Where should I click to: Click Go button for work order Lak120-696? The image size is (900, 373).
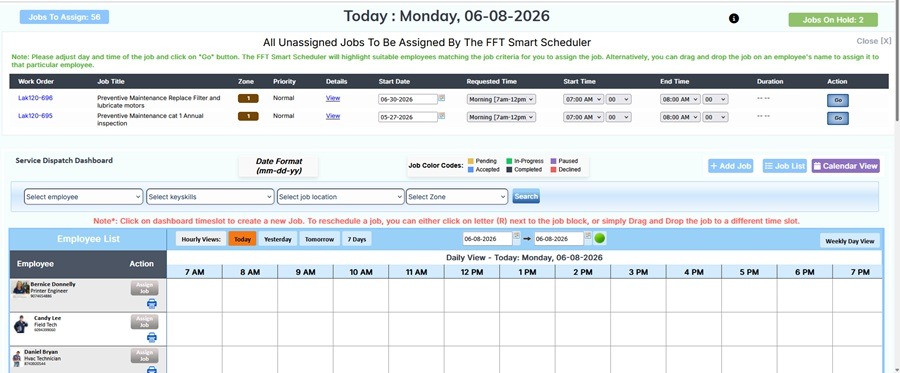click(x=837, y=100)
